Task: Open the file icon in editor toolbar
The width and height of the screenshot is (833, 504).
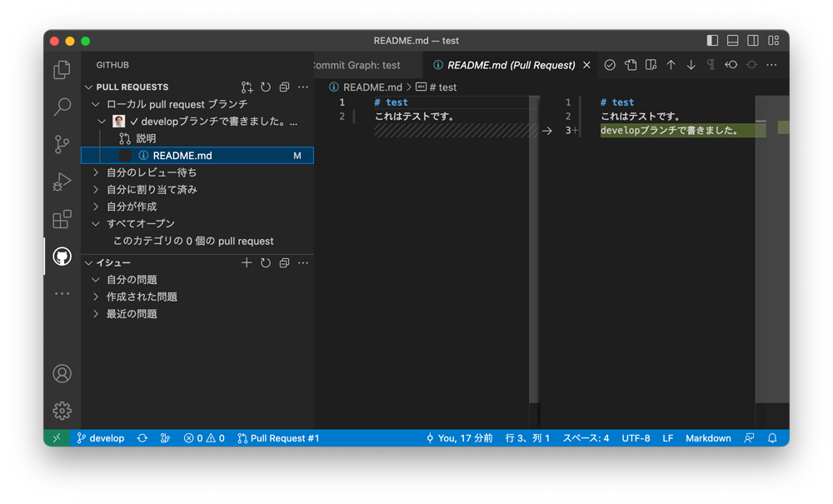Action: point(631,65)
